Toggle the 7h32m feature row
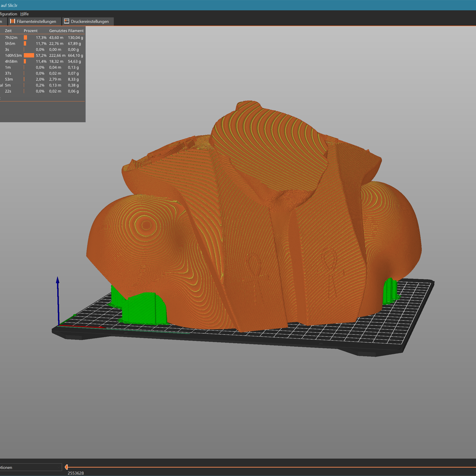Screen dimensions: 476x476 coord(11,38)
